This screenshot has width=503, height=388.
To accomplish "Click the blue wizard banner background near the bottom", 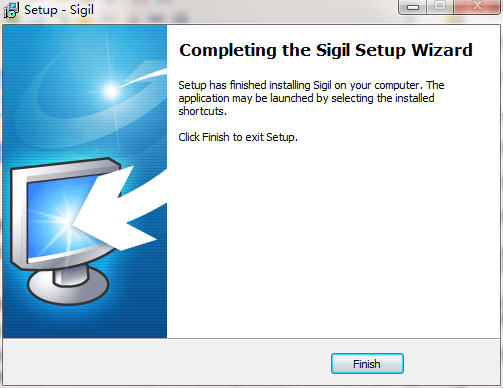I will coord(85,322).
